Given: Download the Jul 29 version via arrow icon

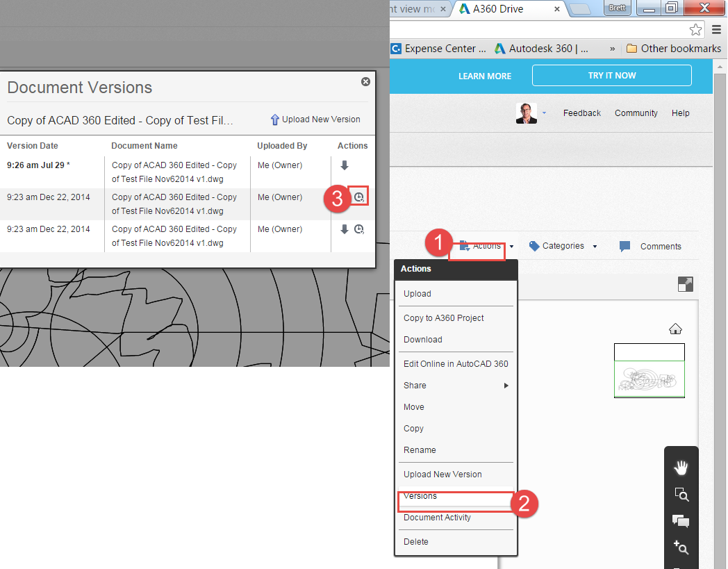Looking at the screenshot, I should click(345, 165).
